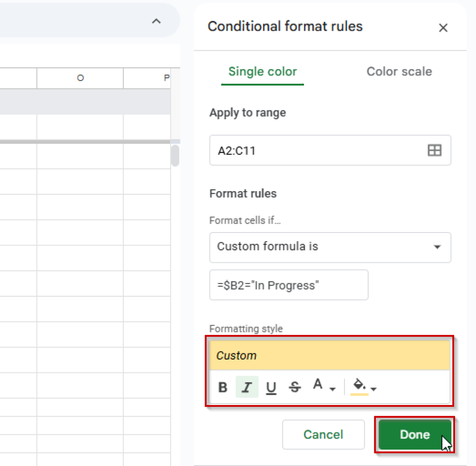The image size is (476, 466).
Task: Open the fill color dropdown arrow
Action: click(374, 390)
